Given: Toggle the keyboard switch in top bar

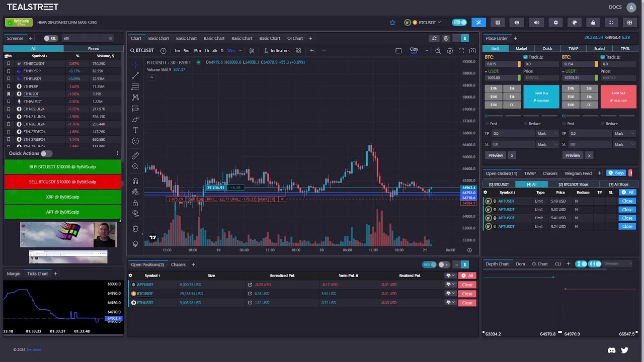Looking at the screenshot, I should [x=459, y=23].
